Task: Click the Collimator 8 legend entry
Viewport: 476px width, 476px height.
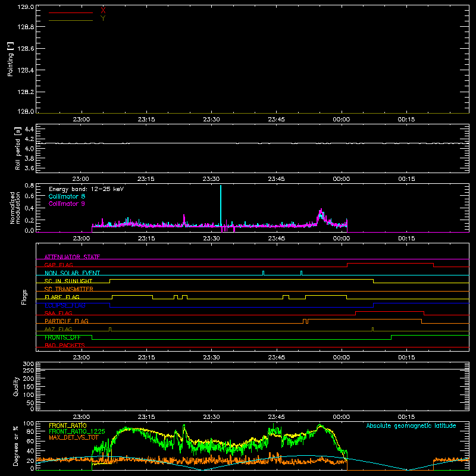Action: pos(67,196)
